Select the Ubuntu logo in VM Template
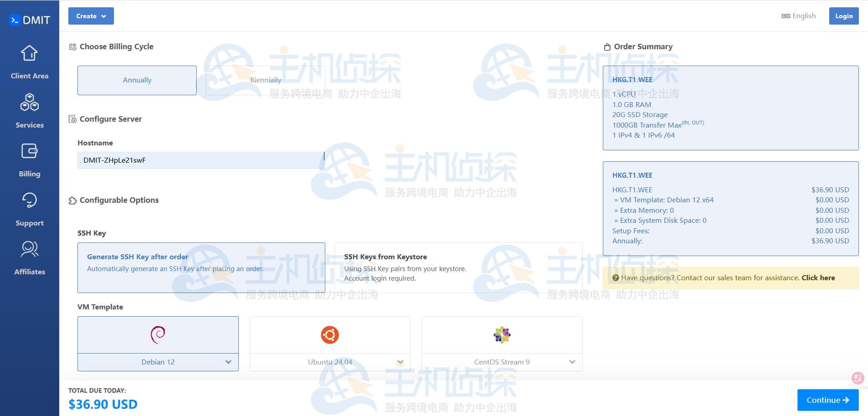This screenshot has width=868, height=416. [329, 334]
